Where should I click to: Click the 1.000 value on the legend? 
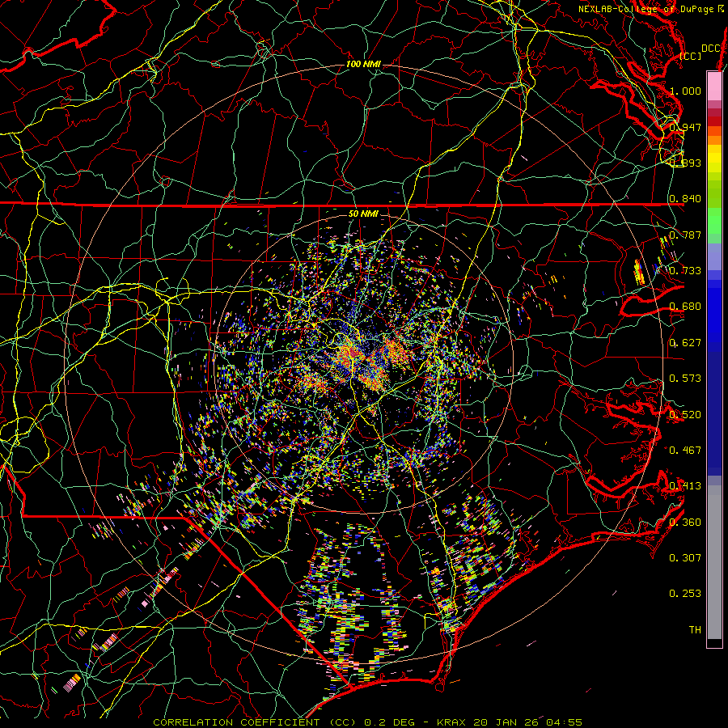685,91
